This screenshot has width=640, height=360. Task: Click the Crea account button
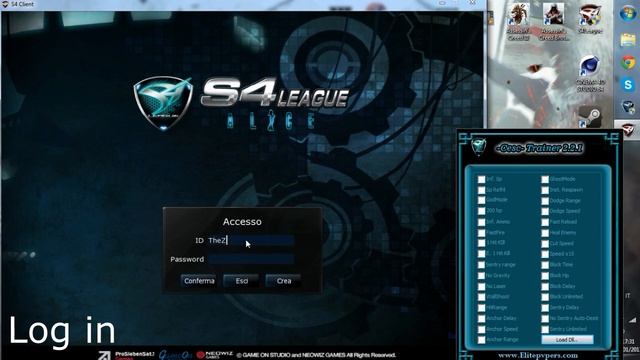(x=284, y=281)
